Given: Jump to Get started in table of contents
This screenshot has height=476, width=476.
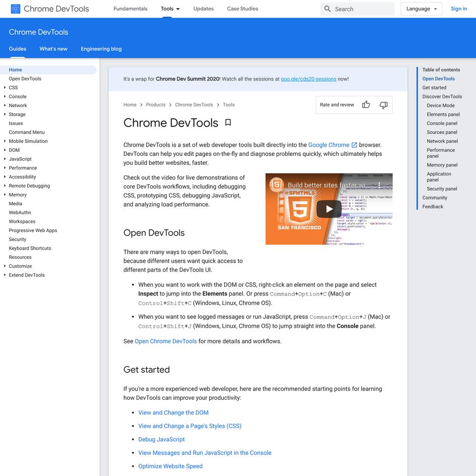Looking at the screenshot, I should click(x=434, y=88).
